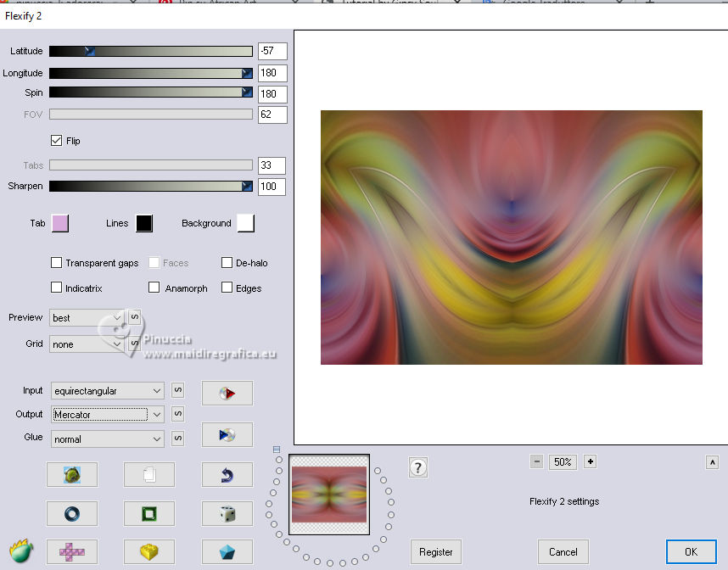Open the Input equirectangular dropdown
This screenshot has width=728, height=570.
click(107, 391)
